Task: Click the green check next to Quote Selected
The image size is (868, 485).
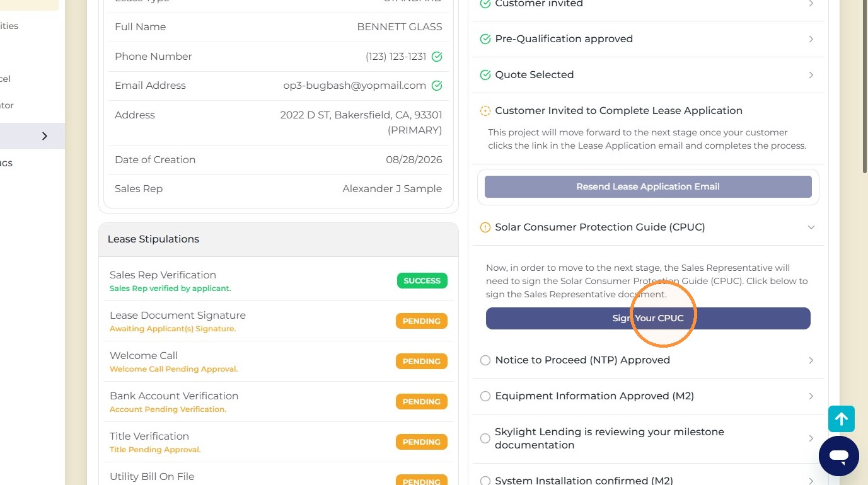Action: [x=485, y=75]
